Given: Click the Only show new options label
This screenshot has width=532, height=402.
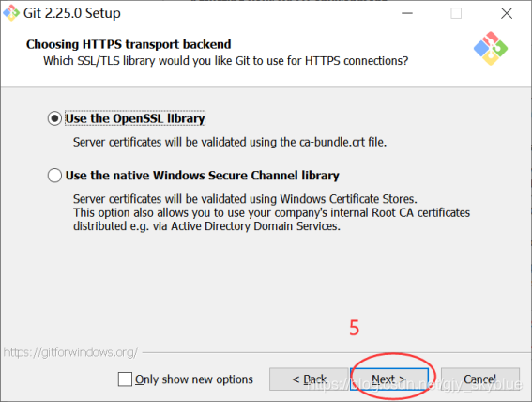Looking at the screenshot, I should [194, 379].
